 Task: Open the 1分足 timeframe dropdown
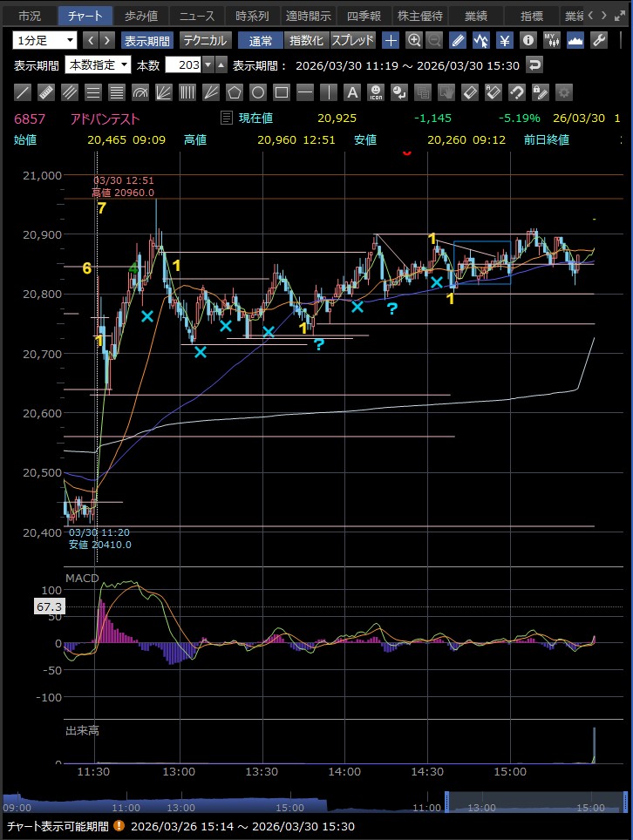click(44, 40)
